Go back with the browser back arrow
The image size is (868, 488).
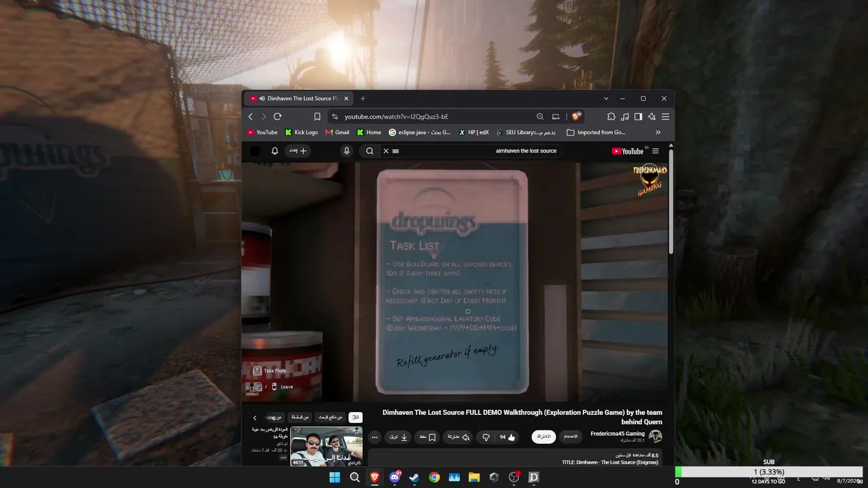(x=250, y=117)
